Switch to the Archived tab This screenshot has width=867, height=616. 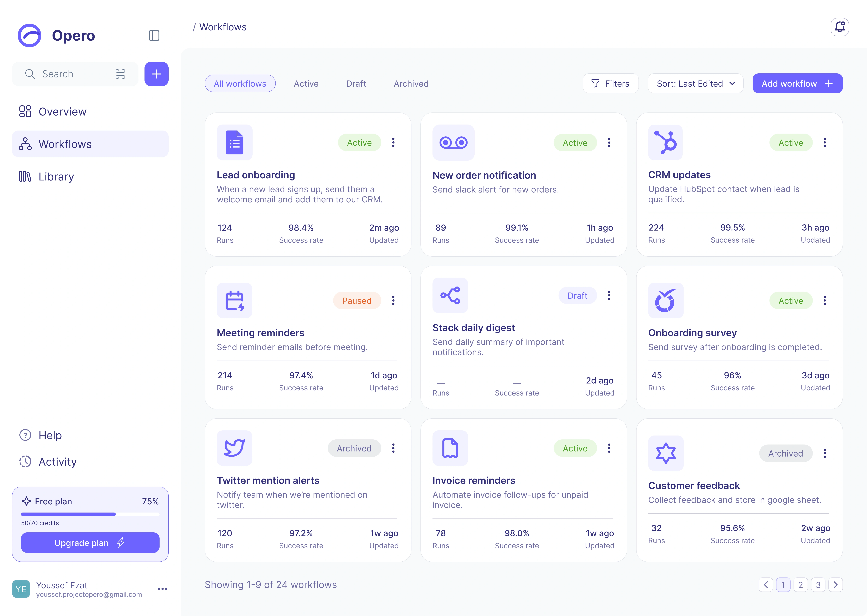pyautogui.click(x=411, y=83)
